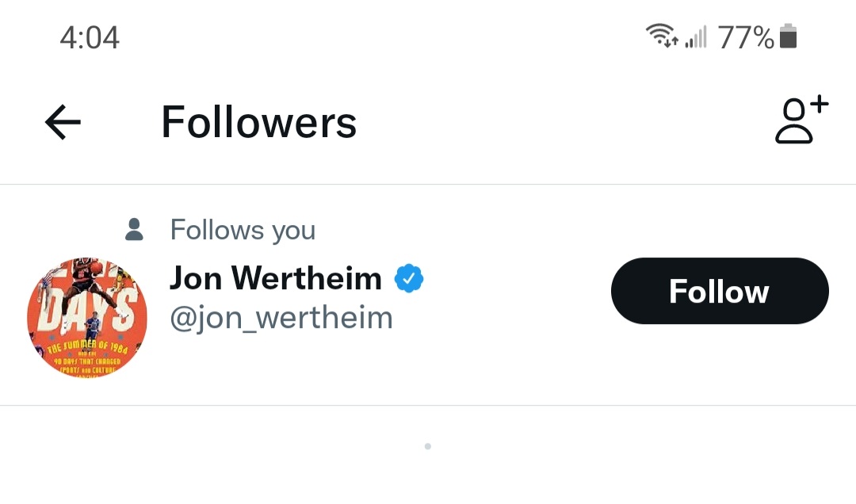The image size is (856, 504).
Task: Tap the 1984 text on the avatar cover
Action: [118, 348]
